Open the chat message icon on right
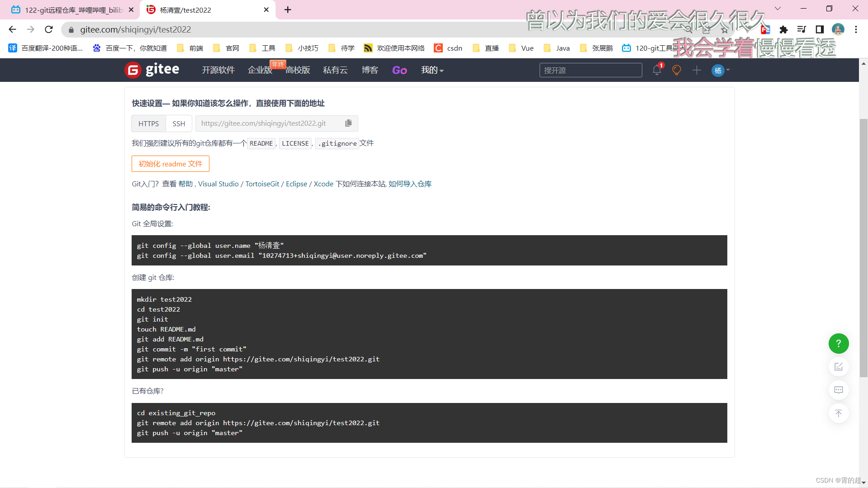868x488 pixels. [x=839, y=390]
